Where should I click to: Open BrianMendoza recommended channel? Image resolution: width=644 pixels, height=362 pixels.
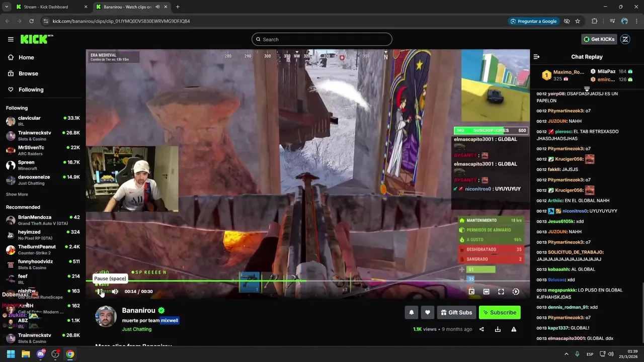click(43, 220)
